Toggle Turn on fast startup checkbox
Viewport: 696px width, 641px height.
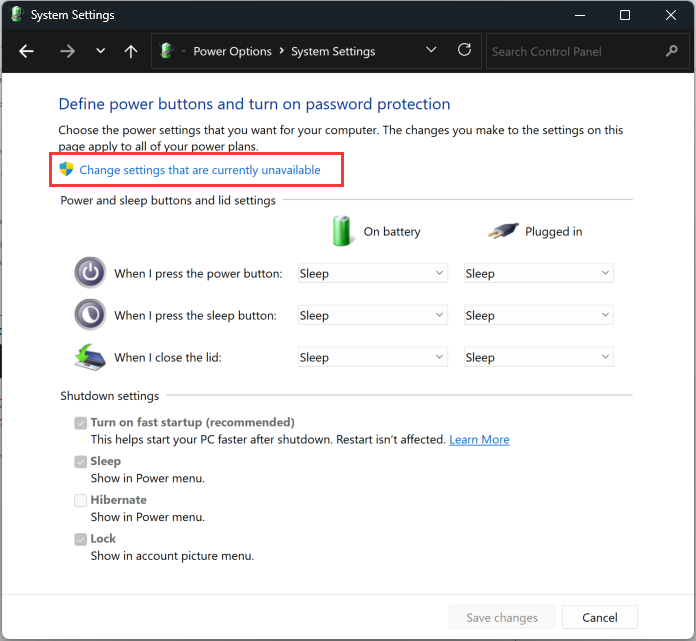[x=80, y=423]
